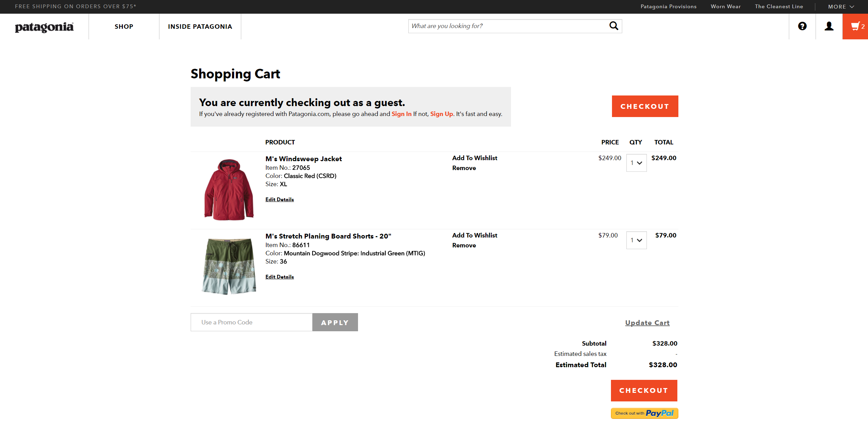Open the account profile icon
The image size is (868, 437).
coord(829,26)
